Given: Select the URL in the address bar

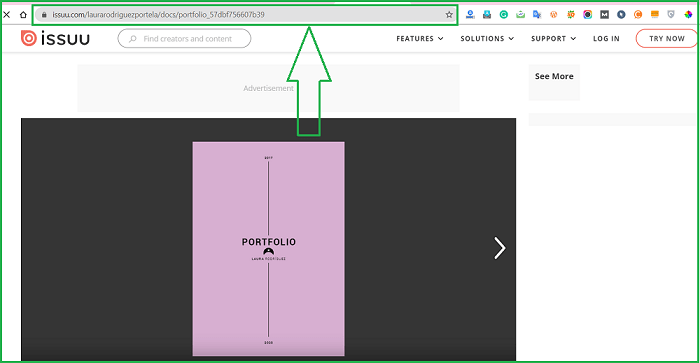Looking at the screenshot, I should click(x=158, y=15).
